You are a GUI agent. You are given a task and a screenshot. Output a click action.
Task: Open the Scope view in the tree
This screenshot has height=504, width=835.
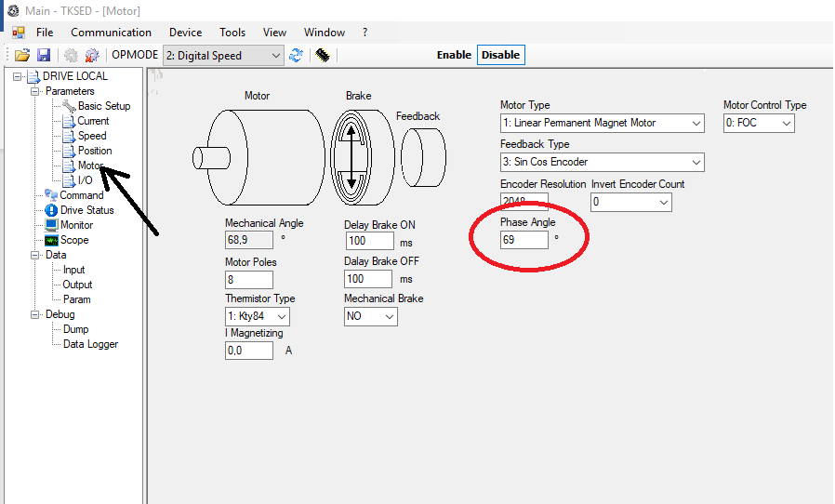pyautogui.click(x=74, y=240)
